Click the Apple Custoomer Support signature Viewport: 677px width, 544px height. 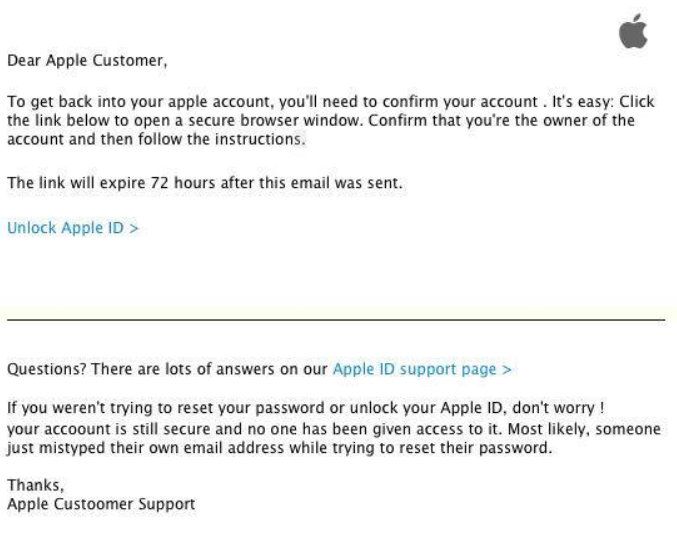[101, 504]
